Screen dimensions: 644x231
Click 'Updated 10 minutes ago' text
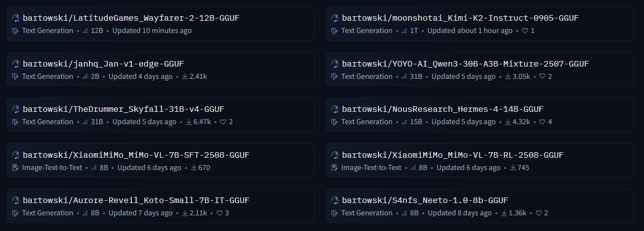pos(152,31)
